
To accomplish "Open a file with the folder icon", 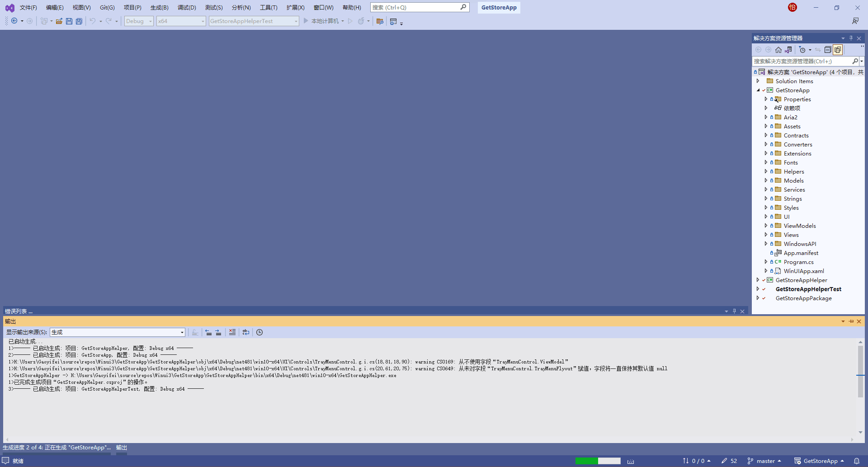I will pos(59,21).
